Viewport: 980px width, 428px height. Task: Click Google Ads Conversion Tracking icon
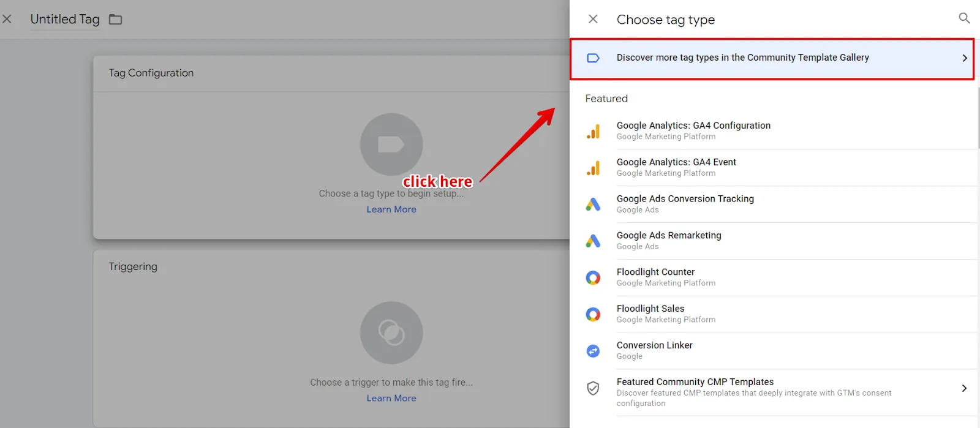point(593,205)
